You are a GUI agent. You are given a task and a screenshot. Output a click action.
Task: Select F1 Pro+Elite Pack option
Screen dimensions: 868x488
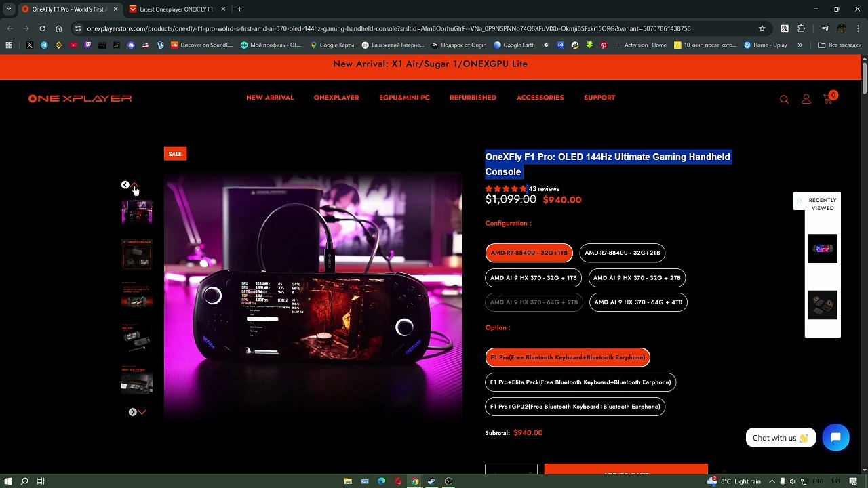click(x=580, y=382)
